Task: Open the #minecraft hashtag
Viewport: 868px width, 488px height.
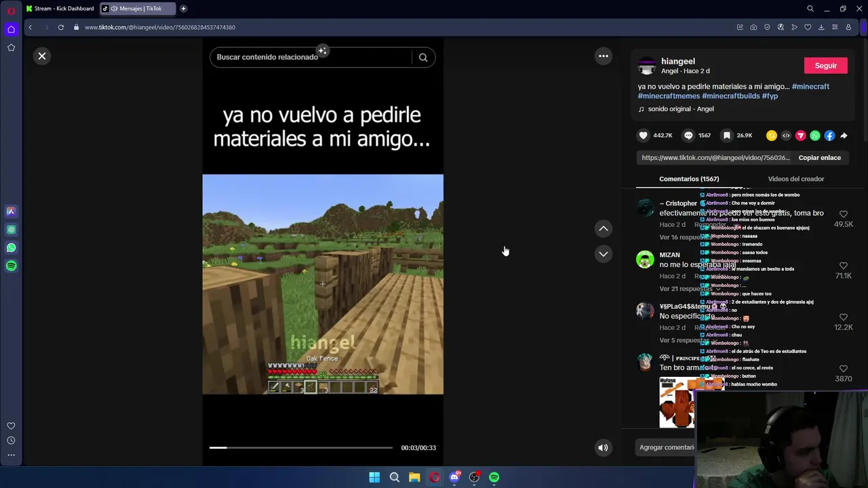Action: coord(810,87)
